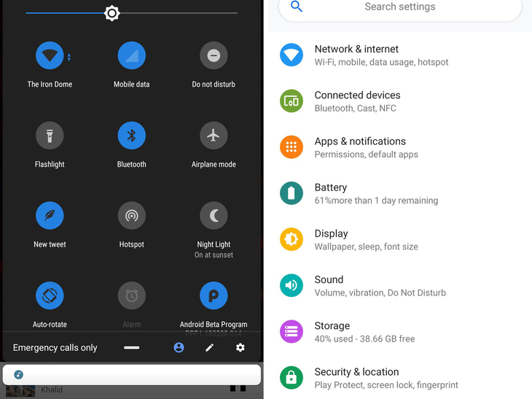
Task: Tap 'Play Protect, screen lock, fingerprint' subtitle
Action: point(386,385)
